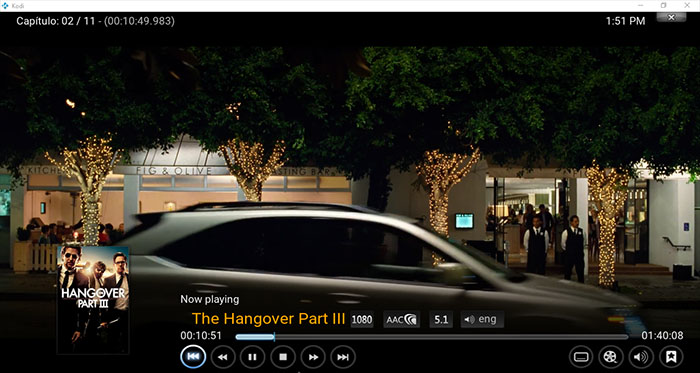Click the Capítulo 02 / 11 label
Image resolution: width=700 pixels, height=373 pixels.
coord(56,21)
